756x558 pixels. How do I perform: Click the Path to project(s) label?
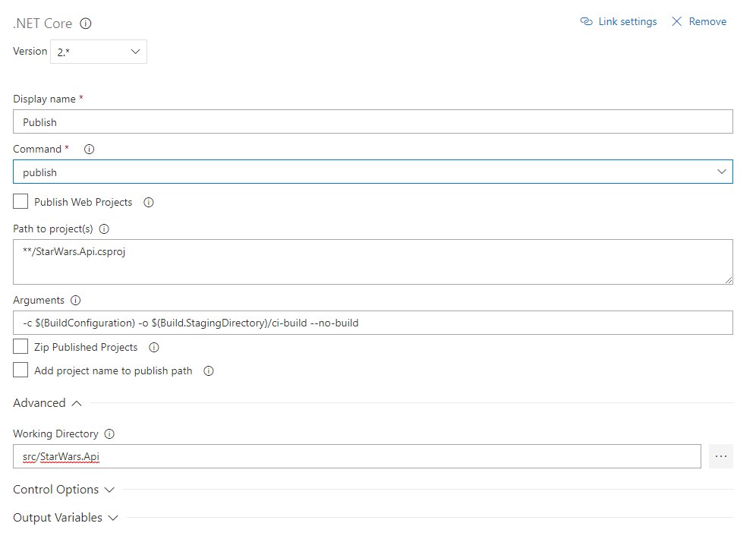(53, 229)
